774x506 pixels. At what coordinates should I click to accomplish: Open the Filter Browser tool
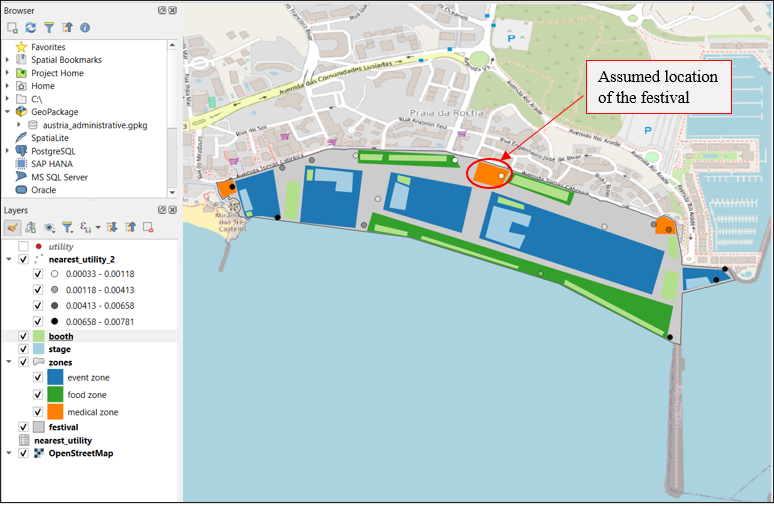click(48, 28)
